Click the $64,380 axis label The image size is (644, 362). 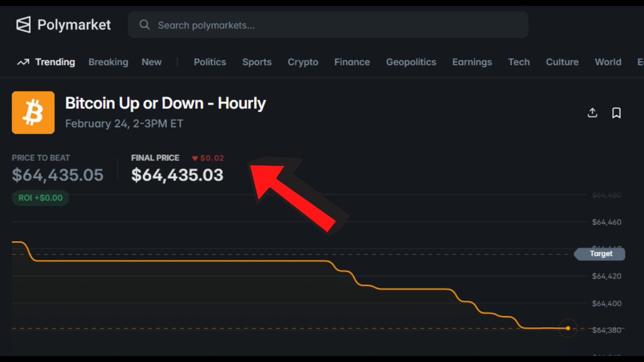(606, 330)
